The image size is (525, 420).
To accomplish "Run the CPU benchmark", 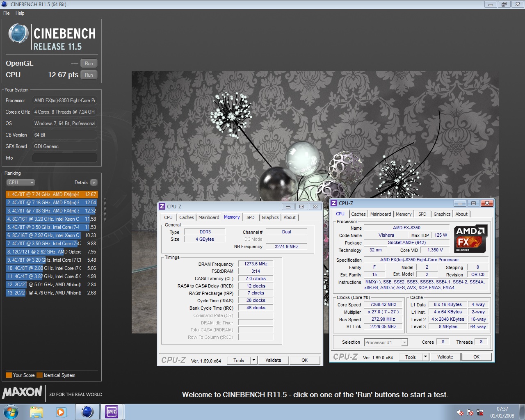I will pyautogui.click(x=89, y=75).
